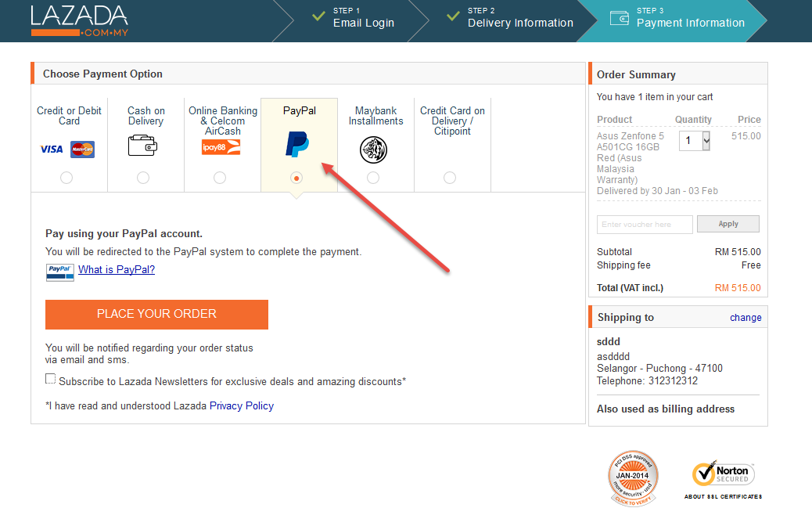812x526 pixels.
Task: Click the ipay88 logo
Action: 221,147
